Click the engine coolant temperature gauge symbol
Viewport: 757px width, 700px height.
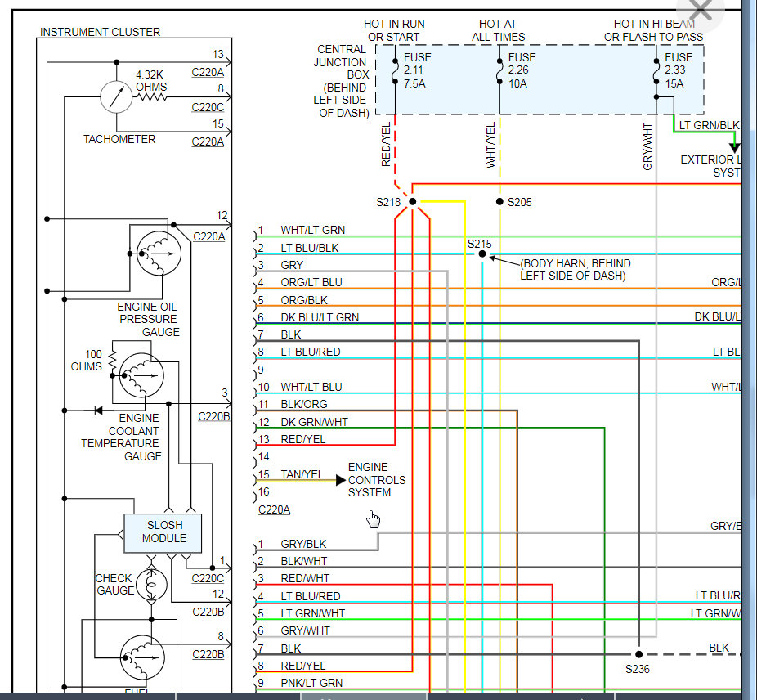click(141, 375)
